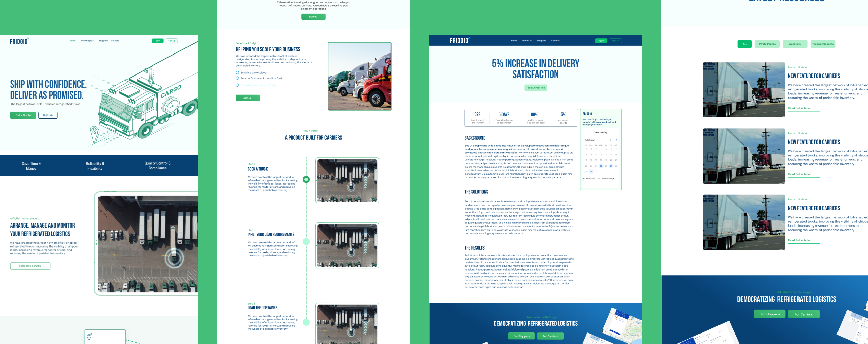Viewport: 868px width, 344px height.
Task: Open Home in the landing page navigation
Action: tap(73, 41)
